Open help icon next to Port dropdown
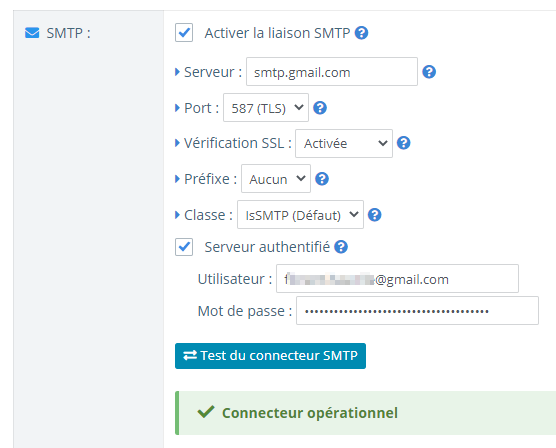This screenshot has height=448, width=556. coord(320,108)
